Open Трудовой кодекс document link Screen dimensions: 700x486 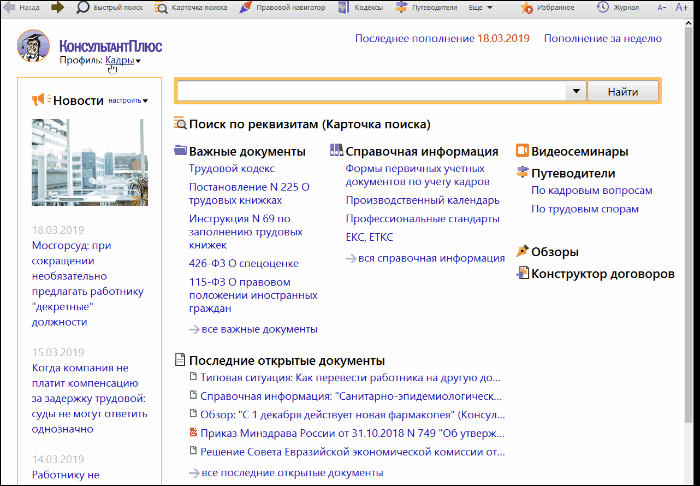(232, 169)
